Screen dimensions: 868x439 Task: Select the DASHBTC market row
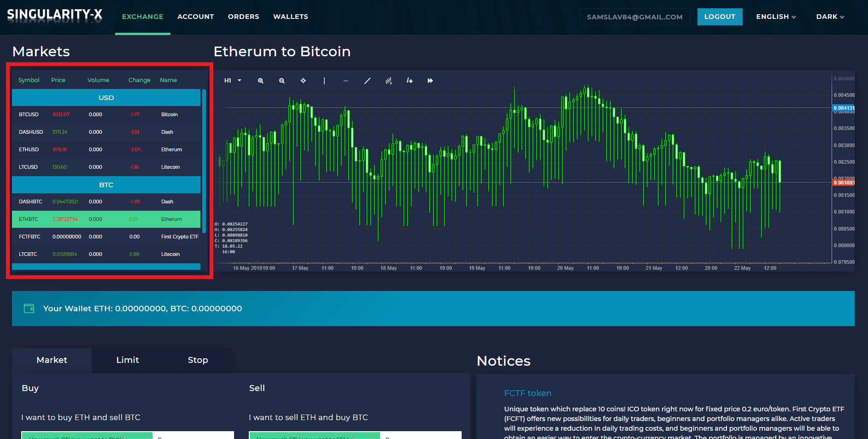[106, 202]
